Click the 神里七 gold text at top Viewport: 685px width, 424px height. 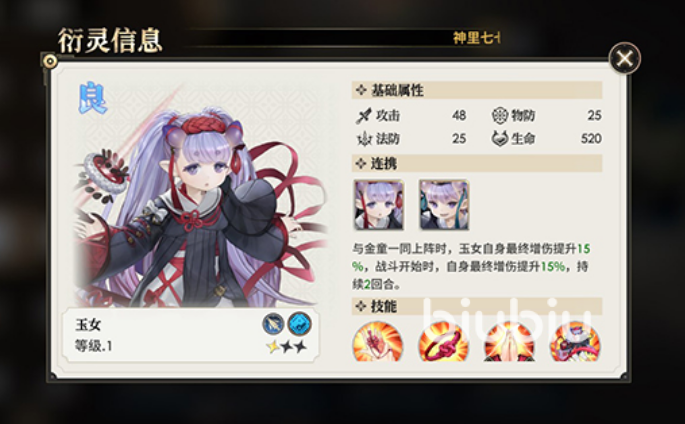click(x=476, y=38)
